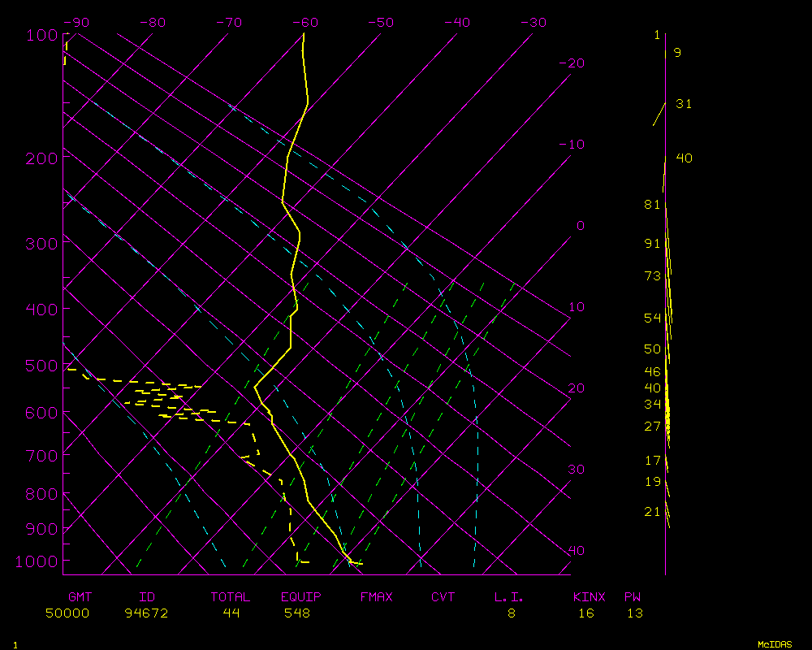Click the wind speed value 81
The width and height of the screenshot is (812, 650).
click(653, 205)
